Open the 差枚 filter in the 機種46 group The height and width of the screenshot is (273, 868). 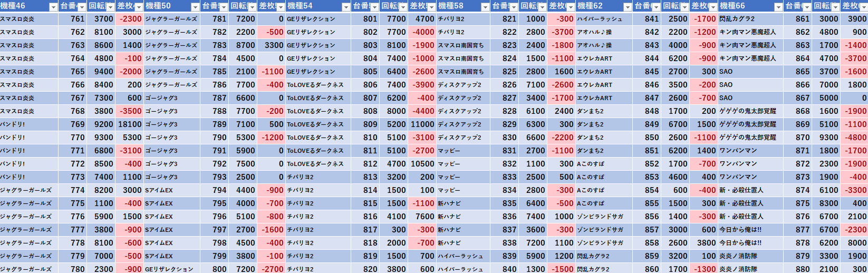139,7
